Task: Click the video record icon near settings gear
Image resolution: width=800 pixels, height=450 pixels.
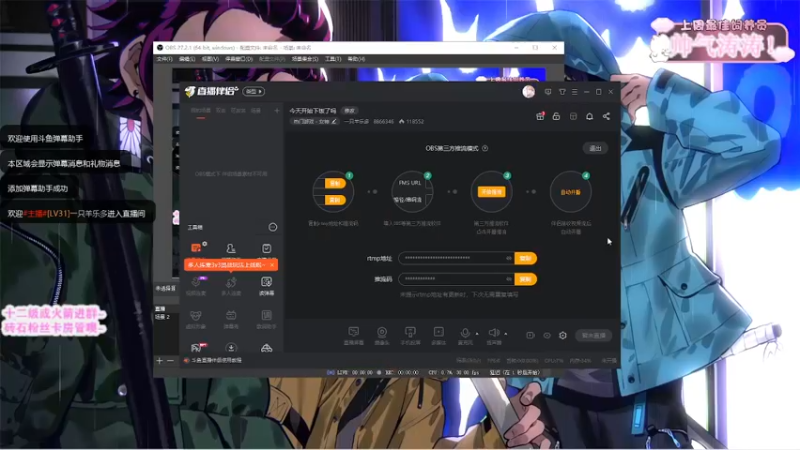Action: [x=531, y=335]
